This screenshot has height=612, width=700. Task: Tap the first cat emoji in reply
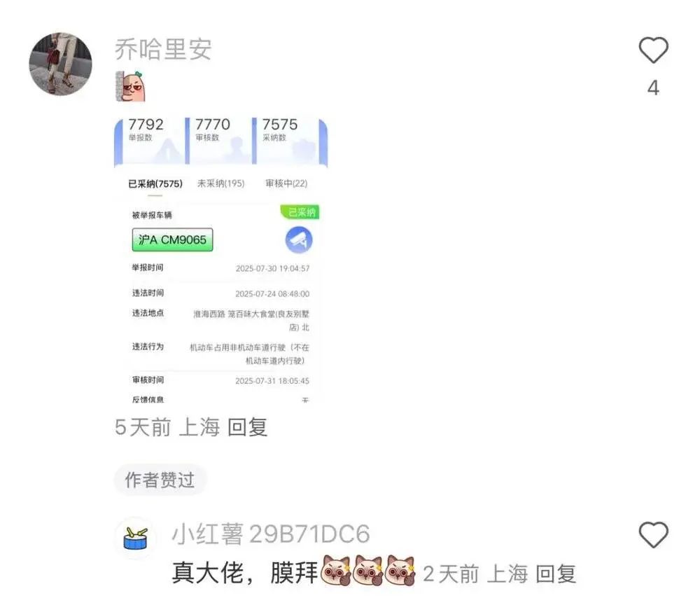[x=336, y=571]
